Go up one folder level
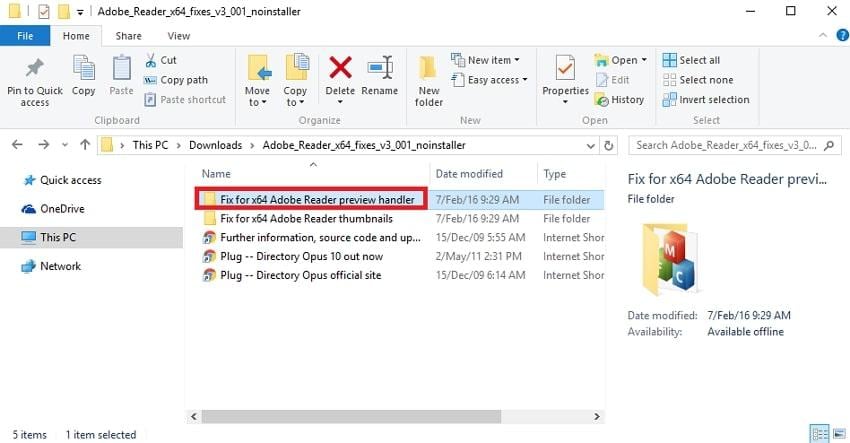This screenshot has height=443, width=850. click(x=85, y=145)
